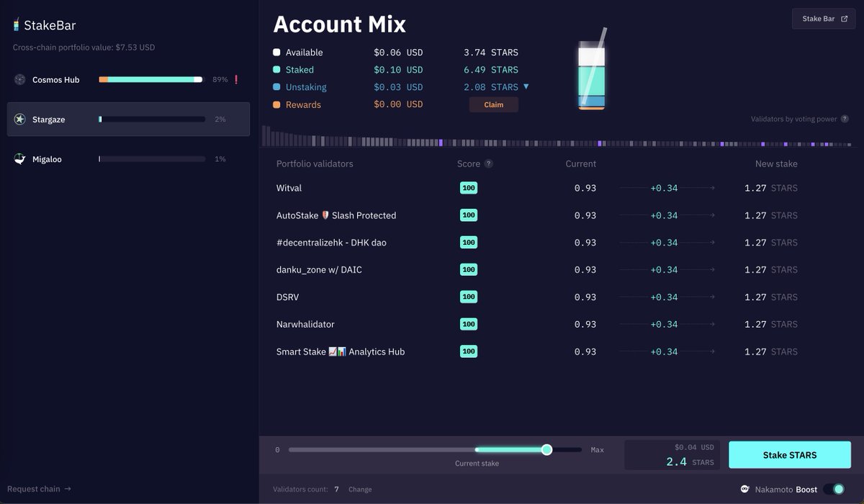
Task: Click the red warning icon beside Cosmos Hub
Action: tap(236, 80)
